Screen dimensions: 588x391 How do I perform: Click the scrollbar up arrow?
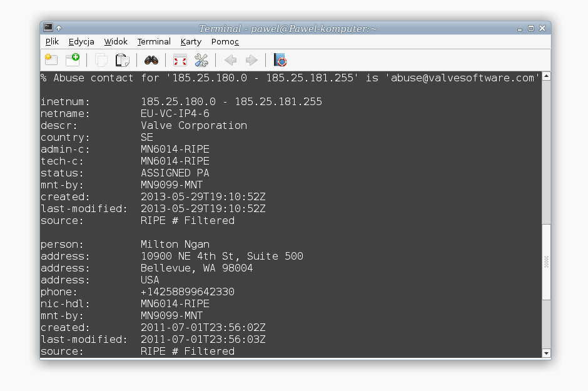(x=546, y=76)
